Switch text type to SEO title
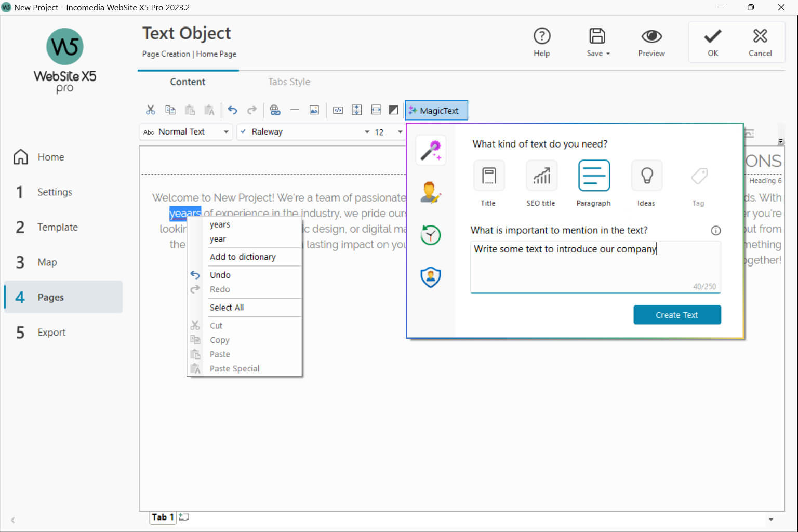This screenshot has height=532, width=798. 541,176
